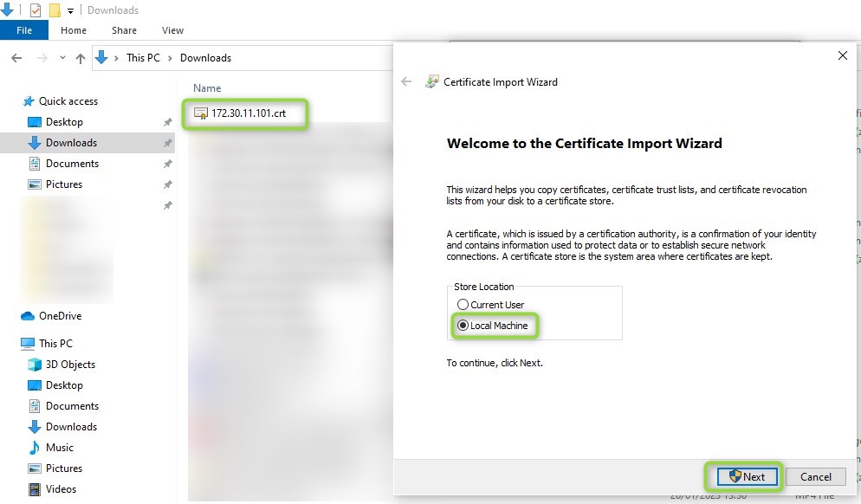
Task: Click the New folder quick toolbar icon
Action: 55,10
